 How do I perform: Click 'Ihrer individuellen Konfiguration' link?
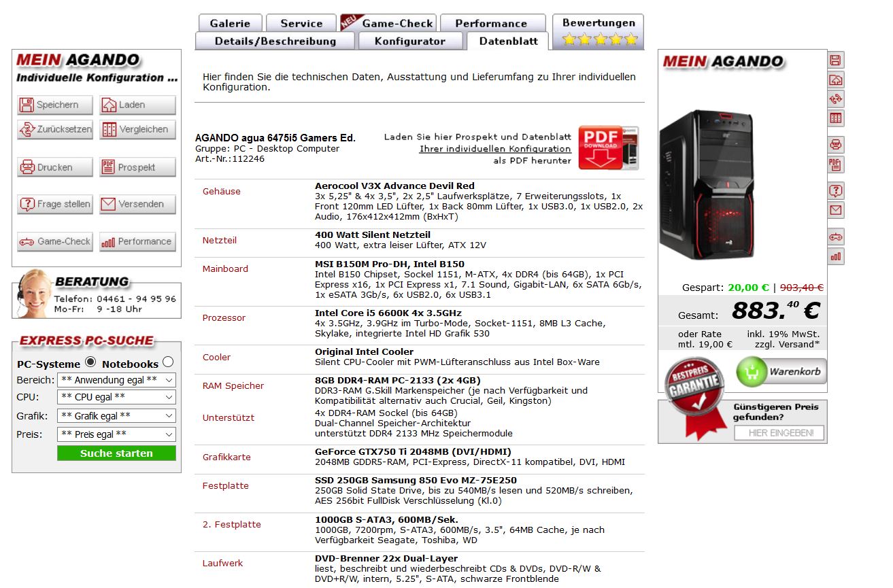click(x=495, y=149)
